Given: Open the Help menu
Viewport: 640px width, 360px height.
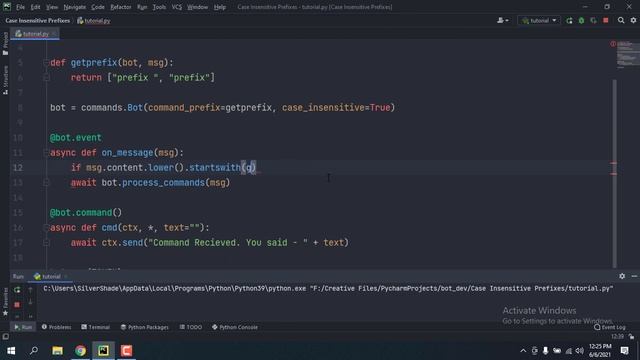Looking at the screenshot, I should (x=220, y=7).
